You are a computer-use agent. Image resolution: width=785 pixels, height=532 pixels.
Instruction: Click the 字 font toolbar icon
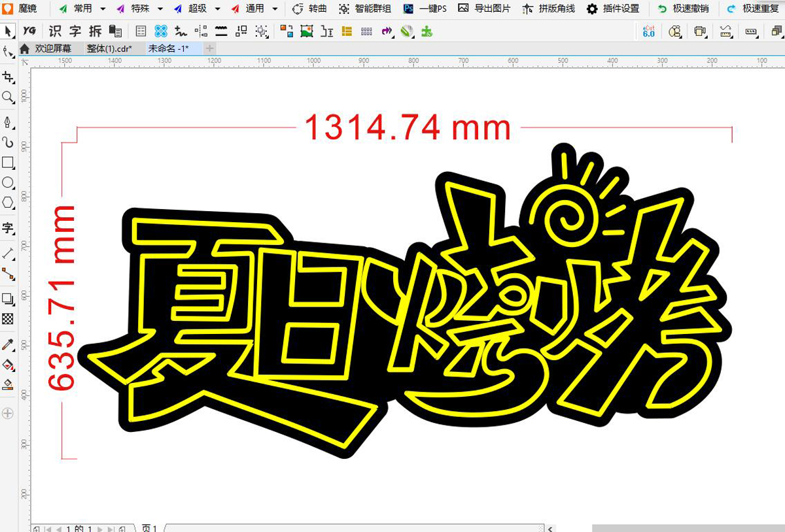coord(75,31)
